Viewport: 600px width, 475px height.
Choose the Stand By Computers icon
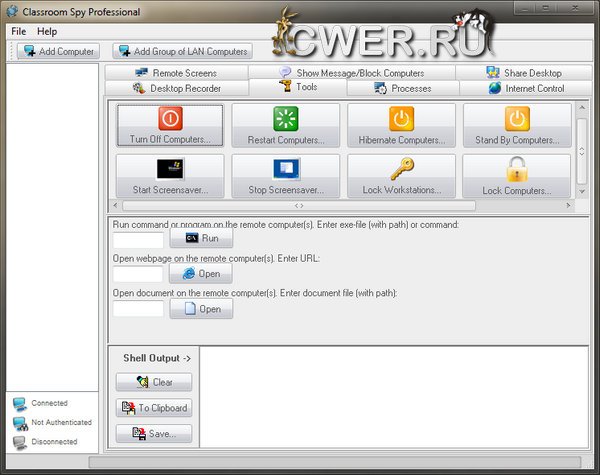[517, 120]
